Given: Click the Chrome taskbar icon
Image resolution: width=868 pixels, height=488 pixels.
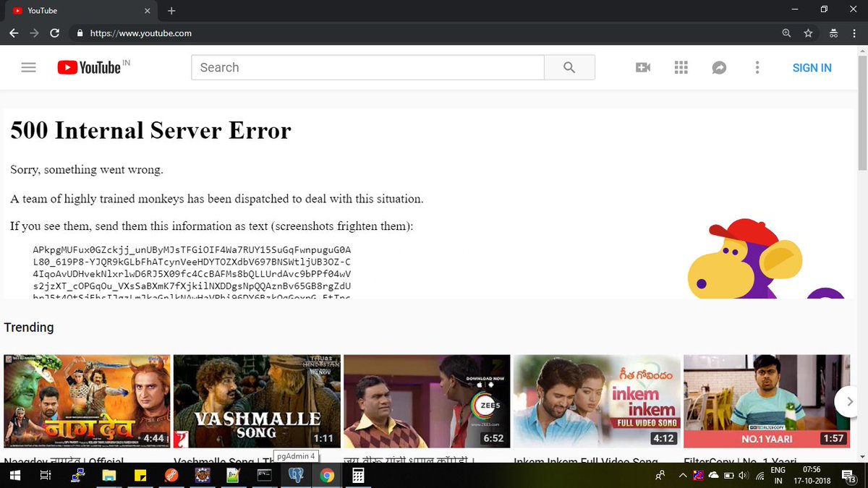Looking at the screenshot, I should pos(327,476).
